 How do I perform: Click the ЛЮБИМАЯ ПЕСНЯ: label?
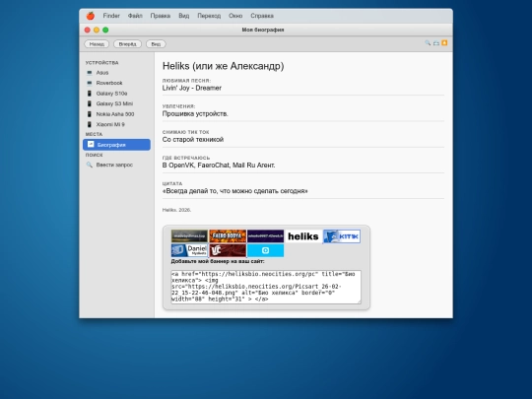(186, 81)
